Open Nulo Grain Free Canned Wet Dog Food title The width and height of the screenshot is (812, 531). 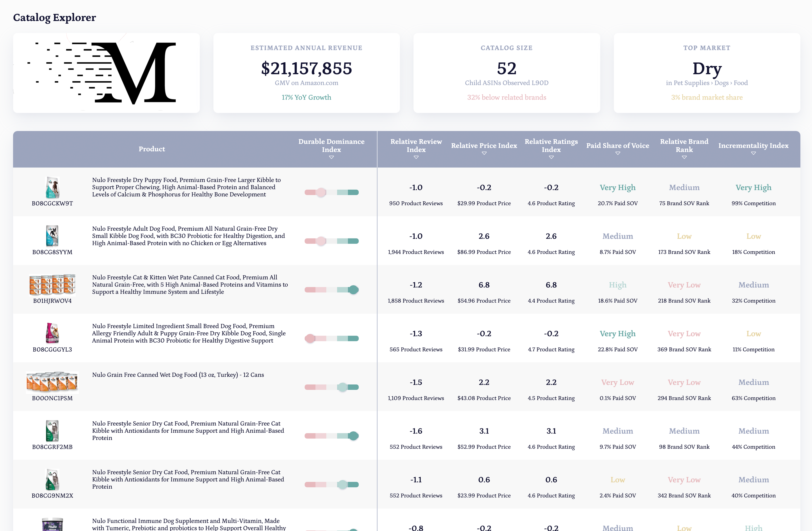pyautogui.click(x=178, y=375)
